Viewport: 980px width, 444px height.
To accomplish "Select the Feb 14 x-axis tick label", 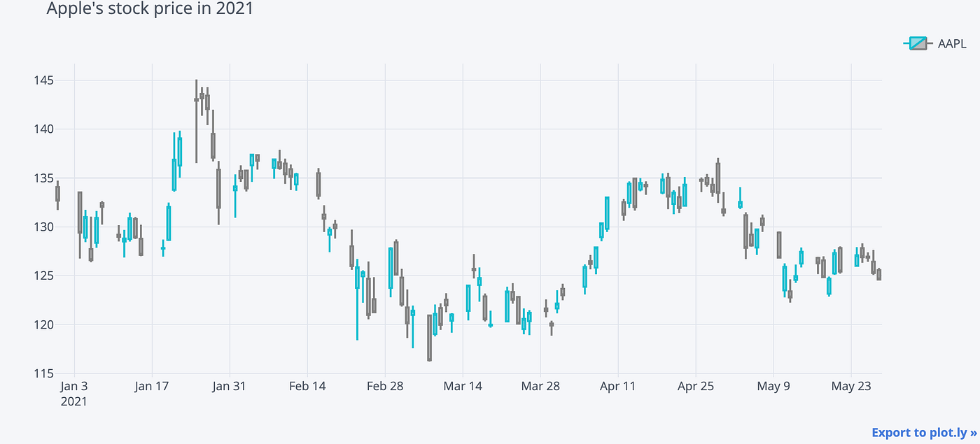I will (307, 386).
